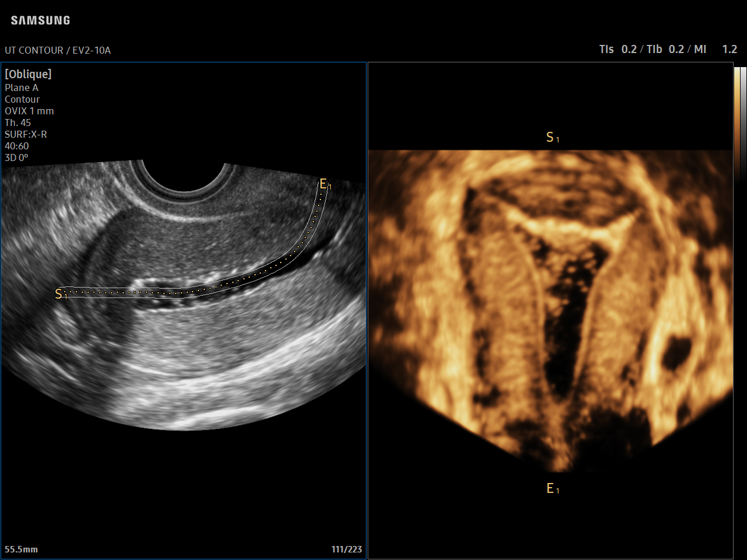This screenshot has width=747, height=560.
Task: Select the "UT CONTOUR / EV2-10A" header text
Action: point(58,50)
